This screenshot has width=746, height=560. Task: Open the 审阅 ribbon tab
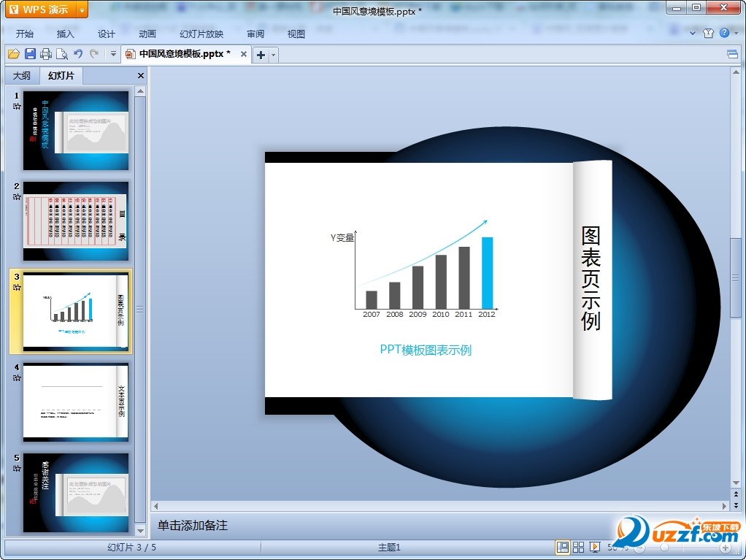255,34
